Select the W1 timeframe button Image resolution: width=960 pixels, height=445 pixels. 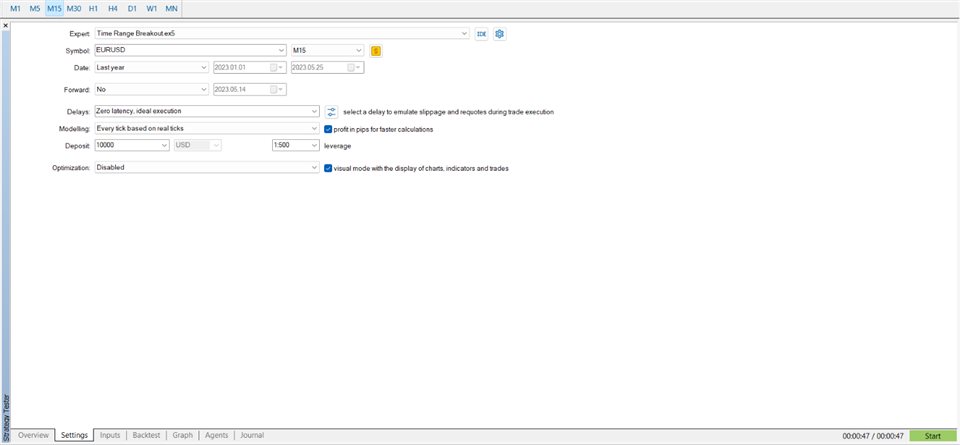point(151,9)
